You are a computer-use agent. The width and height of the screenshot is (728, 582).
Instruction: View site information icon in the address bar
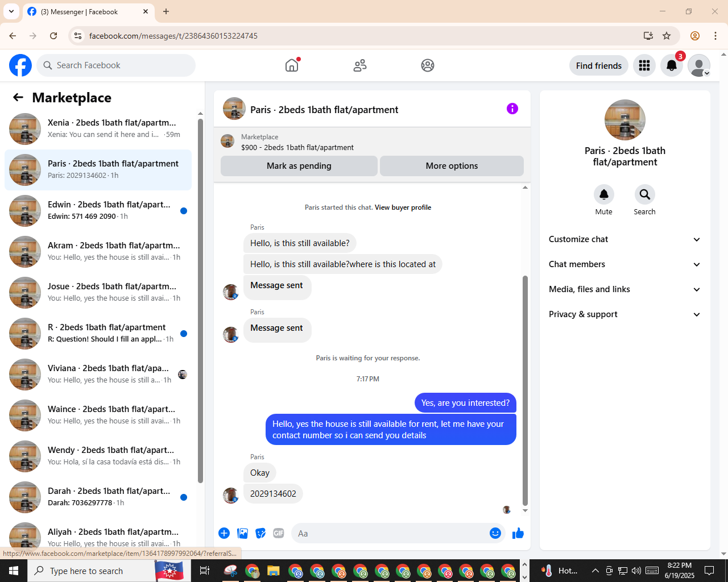point(78,36)
